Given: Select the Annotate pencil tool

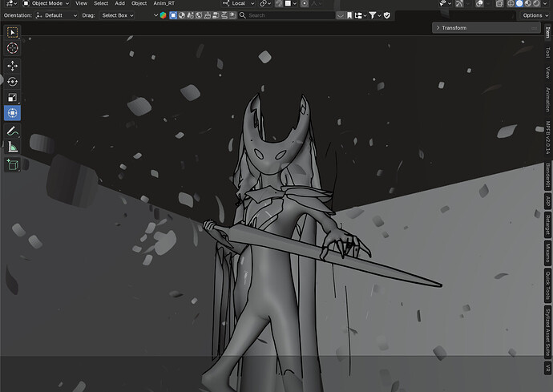Looking at the screenshot, I should click(12, 131).
